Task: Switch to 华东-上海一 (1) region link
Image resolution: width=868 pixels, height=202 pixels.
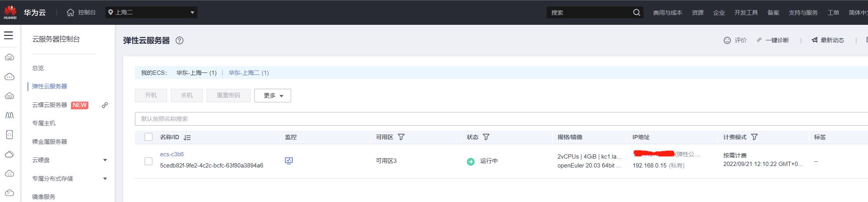Action: (x=196, y=73)
